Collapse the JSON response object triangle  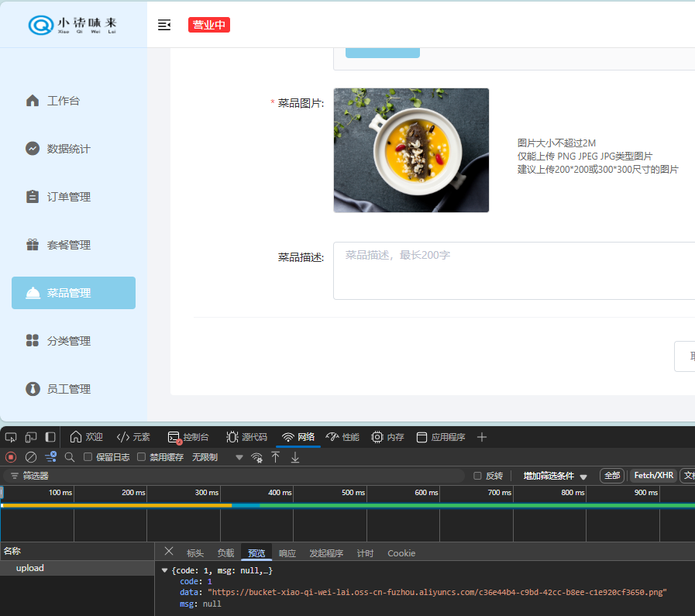[164, 571]
